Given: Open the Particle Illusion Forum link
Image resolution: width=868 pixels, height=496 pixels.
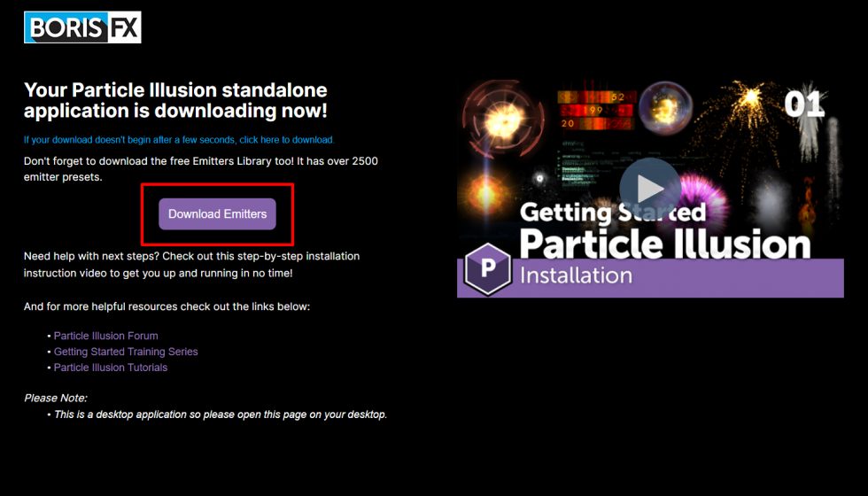Looking at the screenshot, I should coord(105,336).
